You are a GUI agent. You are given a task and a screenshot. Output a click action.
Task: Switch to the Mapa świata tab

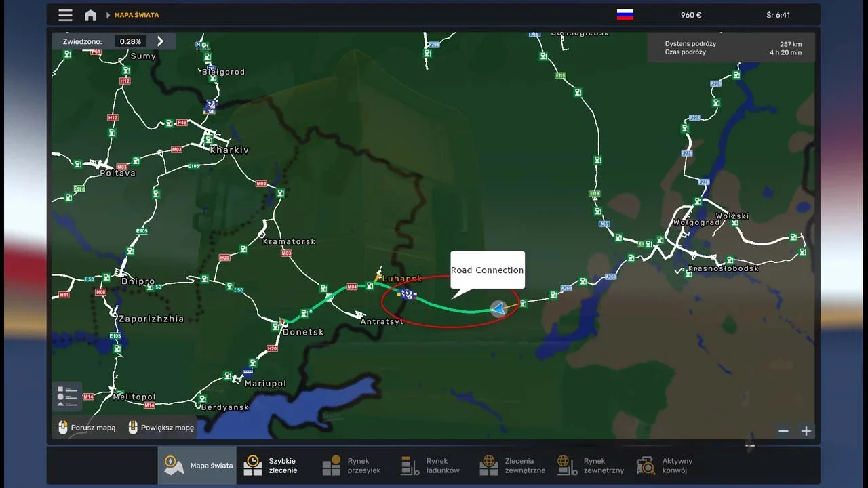pos(197,465)
